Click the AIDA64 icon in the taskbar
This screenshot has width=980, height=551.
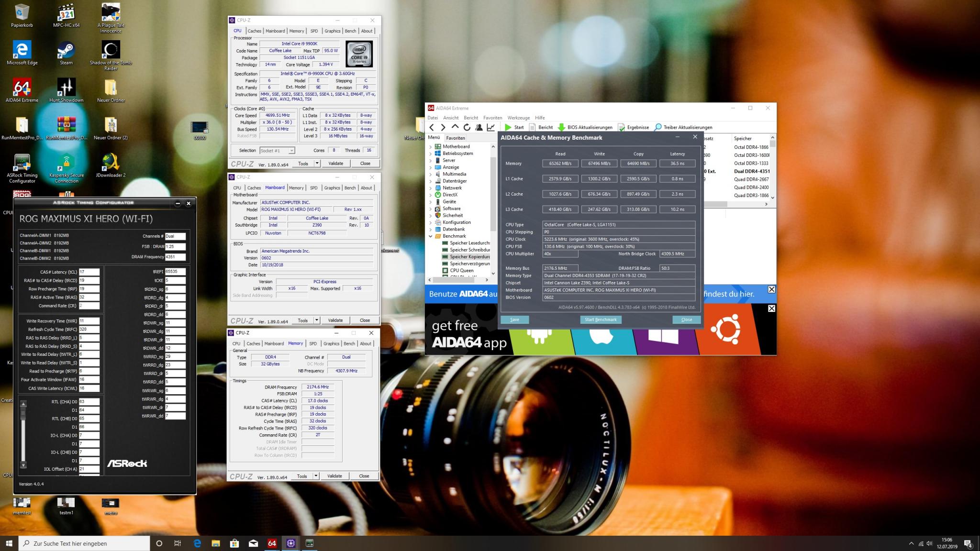pyautogui.click(x=272, y=543)
